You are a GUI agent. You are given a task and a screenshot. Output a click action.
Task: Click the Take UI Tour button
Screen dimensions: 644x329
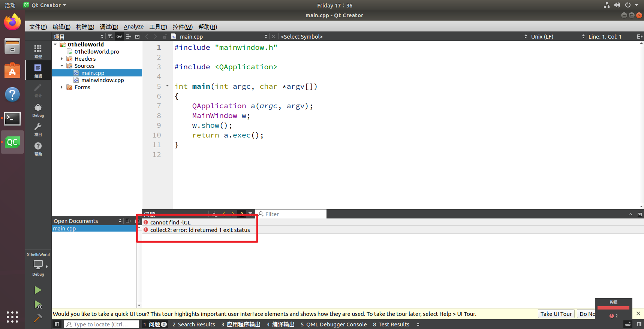pos(556,314)
